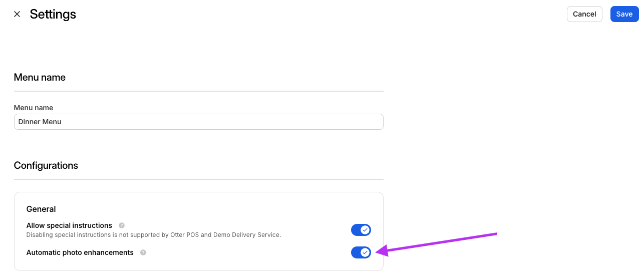Click help icon beside Automatic photo enhancements
This screenshot has height=276, width=644.
(x=143, y=252)
